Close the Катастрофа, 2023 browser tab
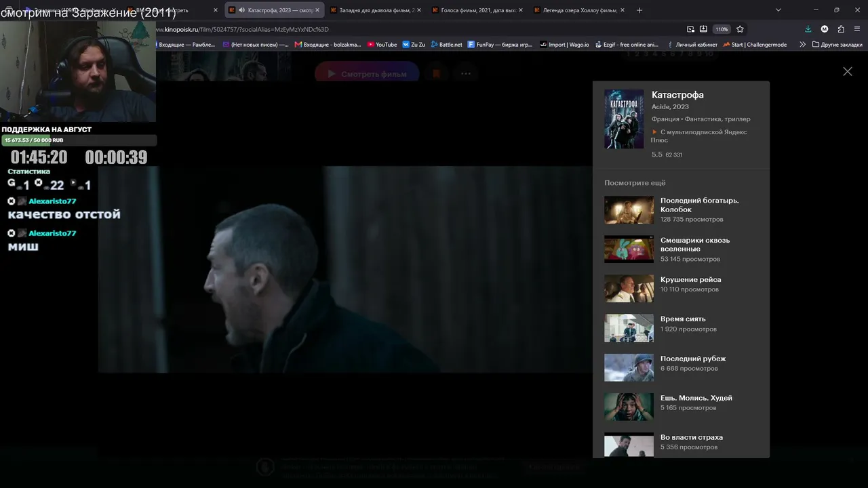Viewport: 868px width, 488px height. pyautogui.click(x=317, y=10)
